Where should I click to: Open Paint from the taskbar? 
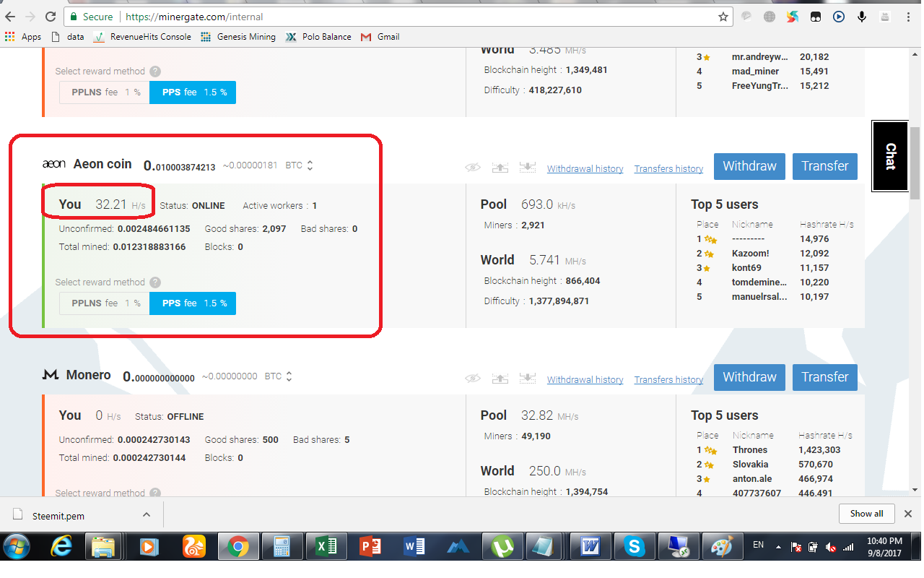[722, 547]
